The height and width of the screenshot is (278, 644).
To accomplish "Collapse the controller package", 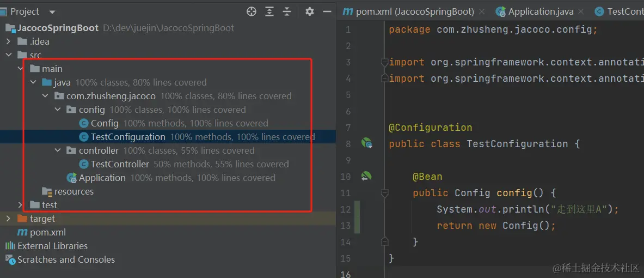I will tap(58, 150).
